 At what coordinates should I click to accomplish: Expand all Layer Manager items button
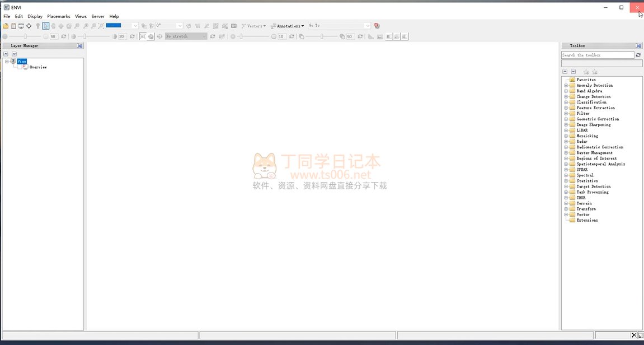[14, 54]
